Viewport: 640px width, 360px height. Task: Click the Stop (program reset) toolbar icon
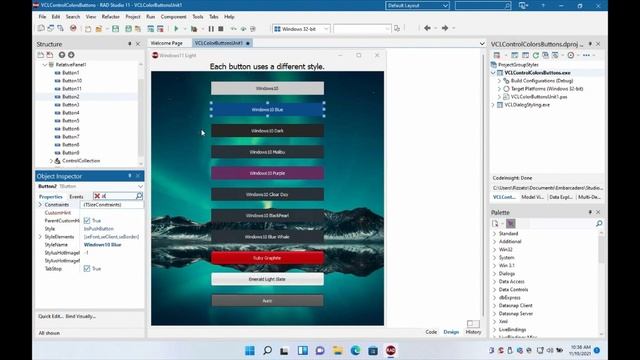(x=221, y=29)
